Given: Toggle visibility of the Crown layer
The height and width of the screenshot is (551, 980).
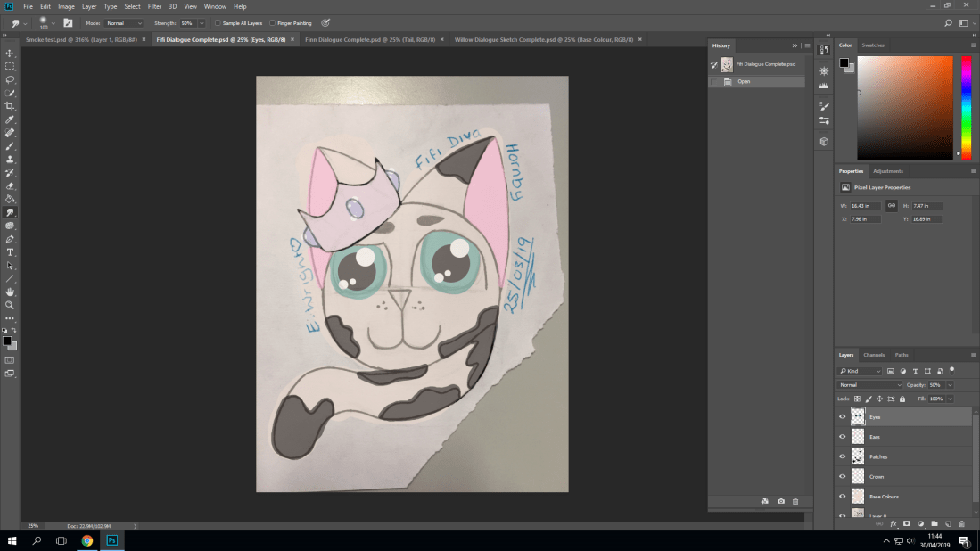Looking at the screenshot, I should click(x=843, y=477).
